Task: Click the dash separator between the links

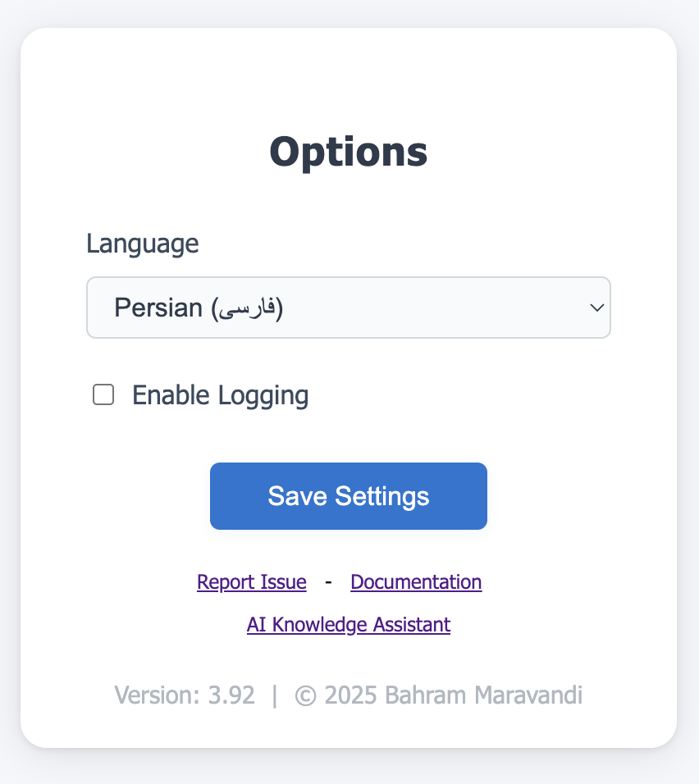Action: 328,582
